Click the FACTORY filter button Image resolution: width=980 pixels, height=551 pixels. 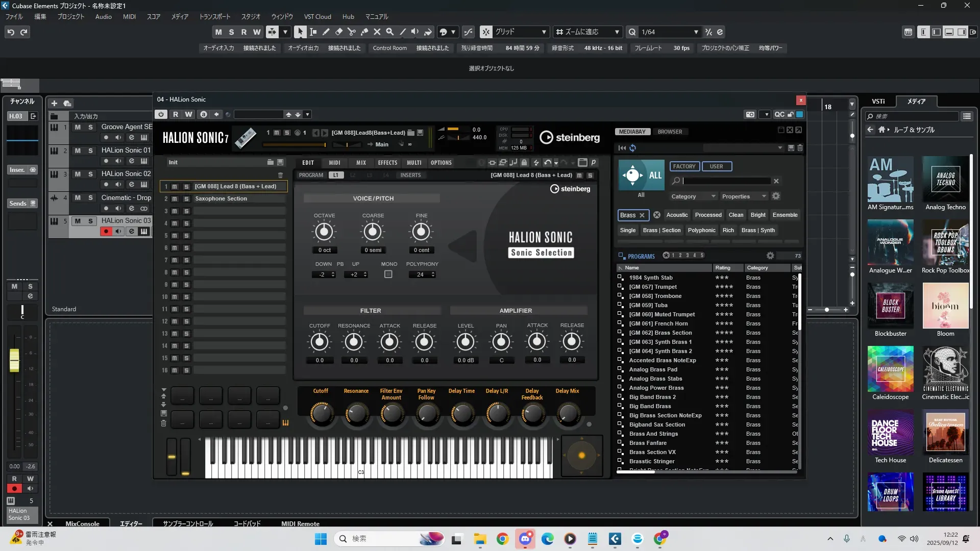point(684,166)
